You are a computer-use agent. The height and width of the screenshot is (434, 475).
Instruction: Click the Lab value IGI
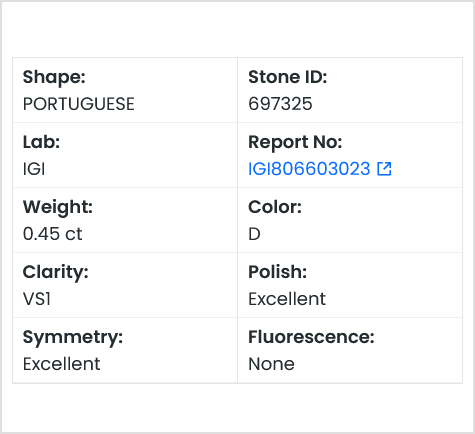pyautogui.click(x=34, y=169)
